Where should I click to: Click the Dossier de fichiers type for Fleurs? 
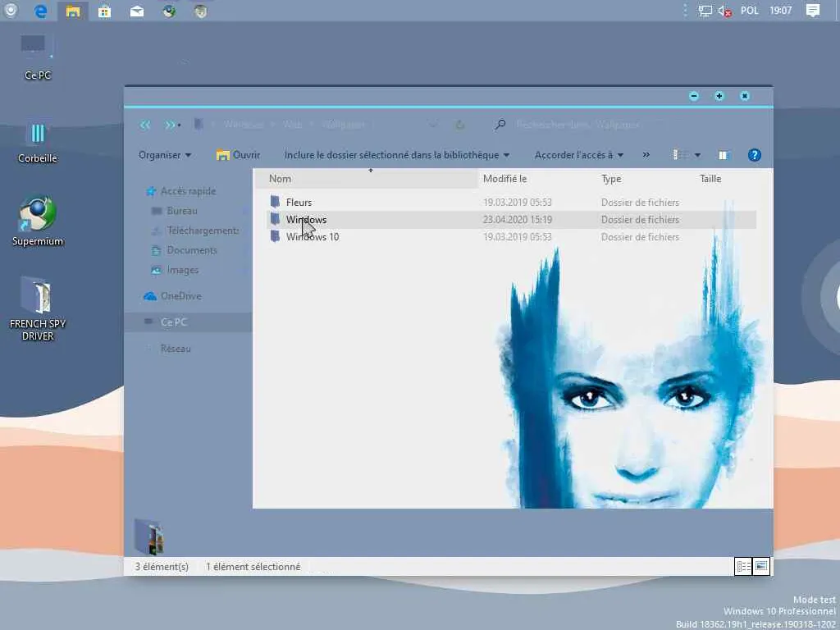(x=640, y=203)
